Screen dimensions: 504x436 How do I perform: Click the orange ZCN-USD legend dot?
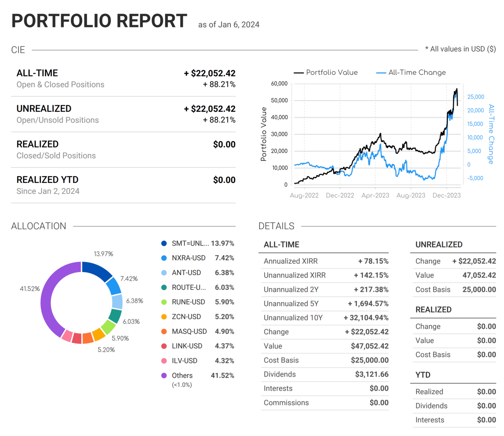click(x=164, y=317)
